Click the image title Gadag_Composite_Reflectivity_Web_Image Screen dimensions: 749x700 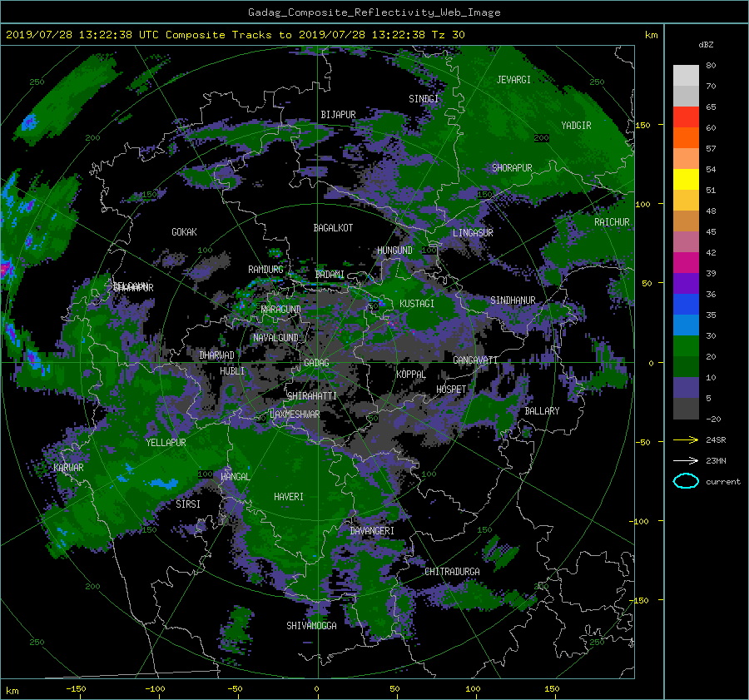374,12
